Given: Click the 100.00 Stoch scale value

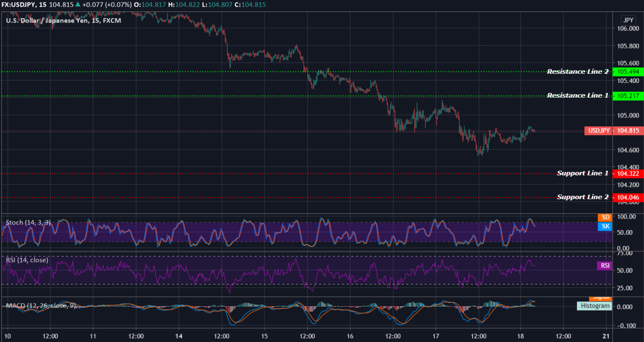Looking at the screenshot, I should point(627,217).
